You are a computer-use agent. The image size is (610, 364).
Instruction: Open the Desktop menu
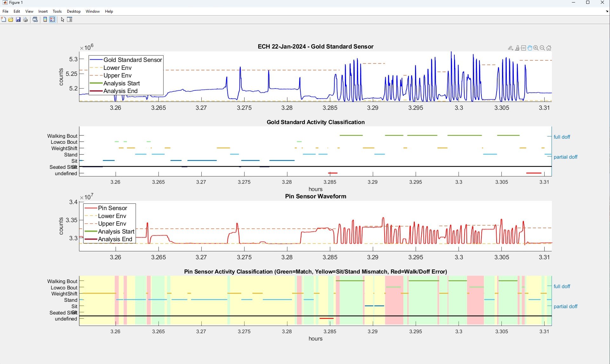click(x=74, y=11)
